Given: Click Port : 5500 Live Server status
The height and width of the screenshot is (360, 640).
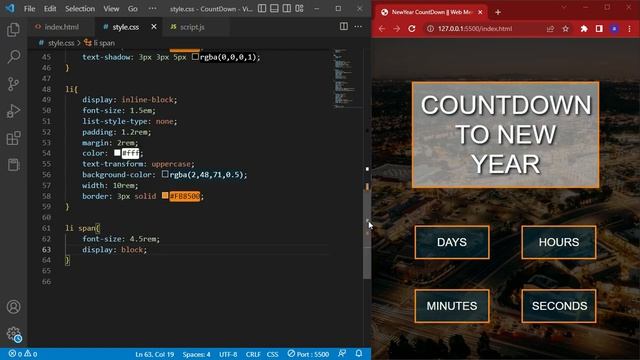Looking at the screenshot, I should tap(308, 354).
